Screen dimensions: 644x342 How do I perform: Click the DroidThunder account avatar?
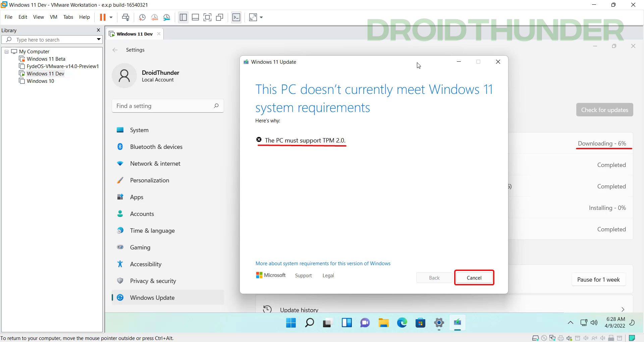[124, 76]
